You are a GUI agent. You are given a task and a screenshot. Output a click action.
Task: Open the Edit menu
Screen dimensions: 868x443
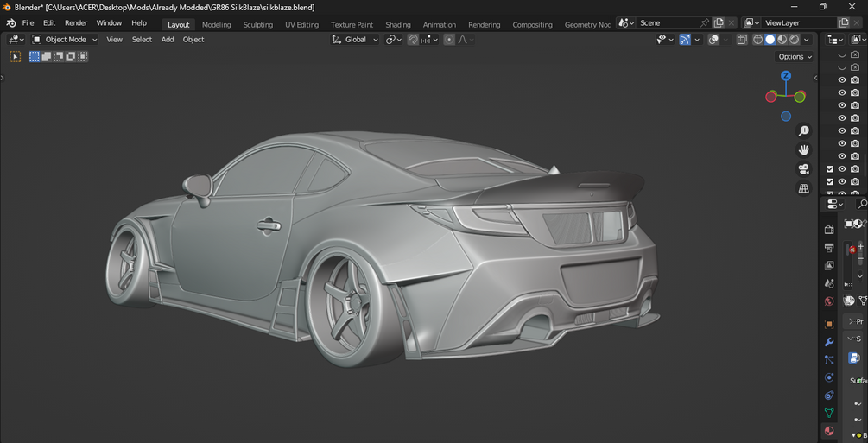point(49,23)
